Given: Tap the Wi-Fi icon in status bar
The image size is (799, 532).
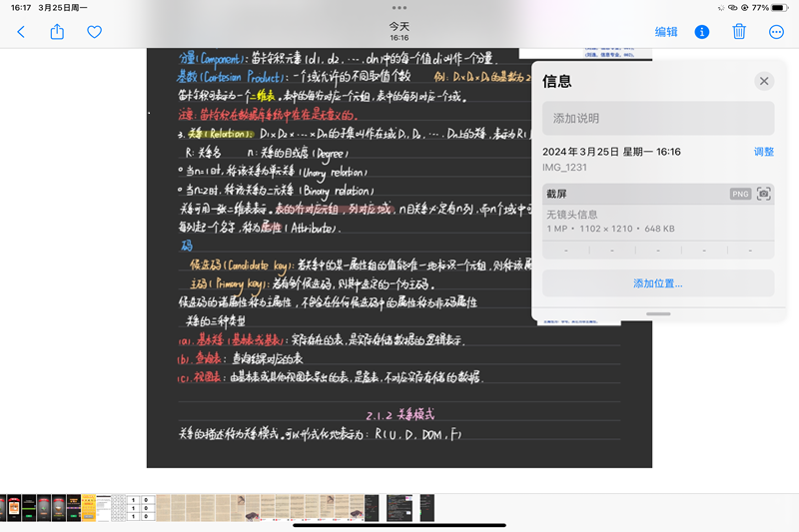Looking at the screenshot, I should click(731, 7).
